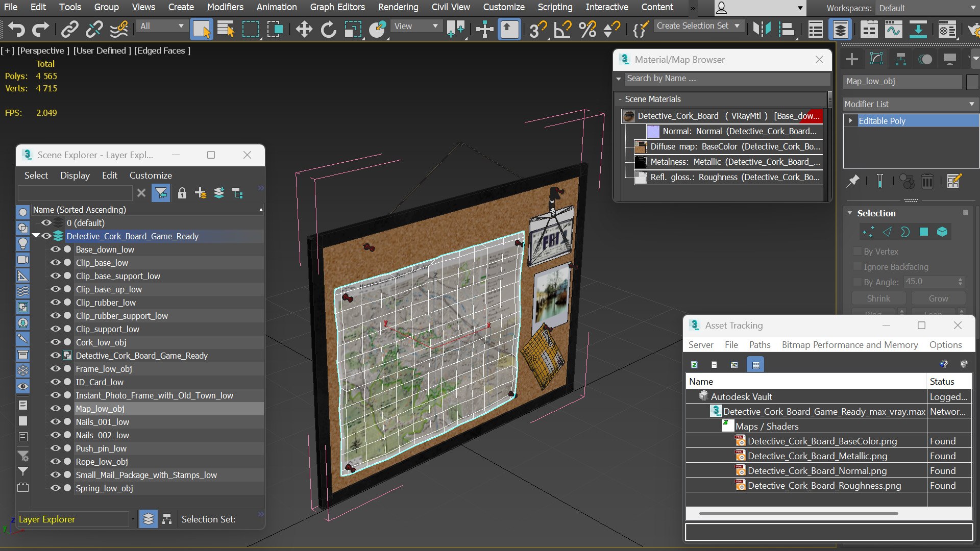Click the Pin Stack icon
Viewport: 980px width, 551px height.
coord(853,181)
